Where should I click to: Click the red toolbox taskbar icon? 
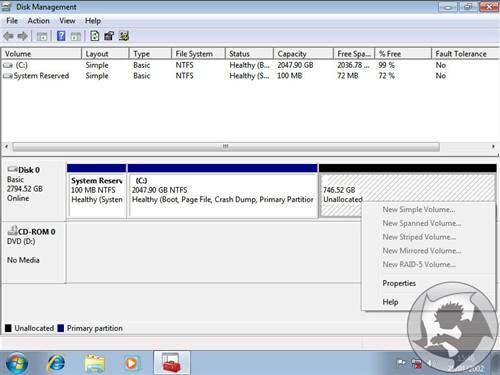pyautogui.click(x=172, y=363)
